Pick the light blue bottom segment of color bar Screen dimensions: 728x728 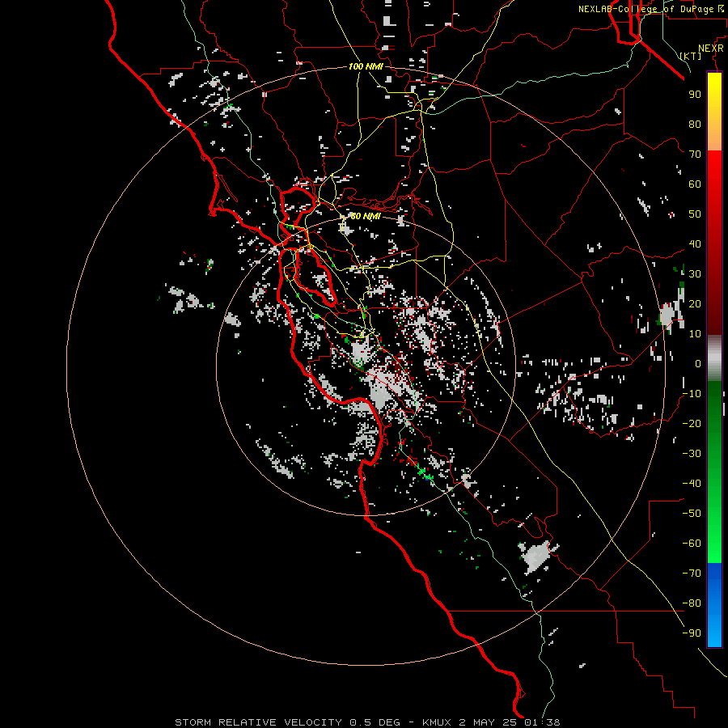click(x=714, y=632)
